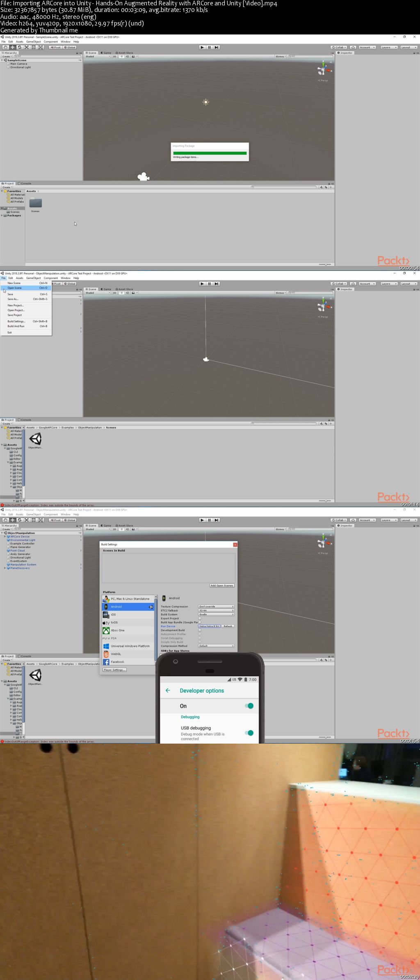Expand the Packages folder in the SampleScene frame
This screenshot has width=420, height=980.
(x=2, y=215)
